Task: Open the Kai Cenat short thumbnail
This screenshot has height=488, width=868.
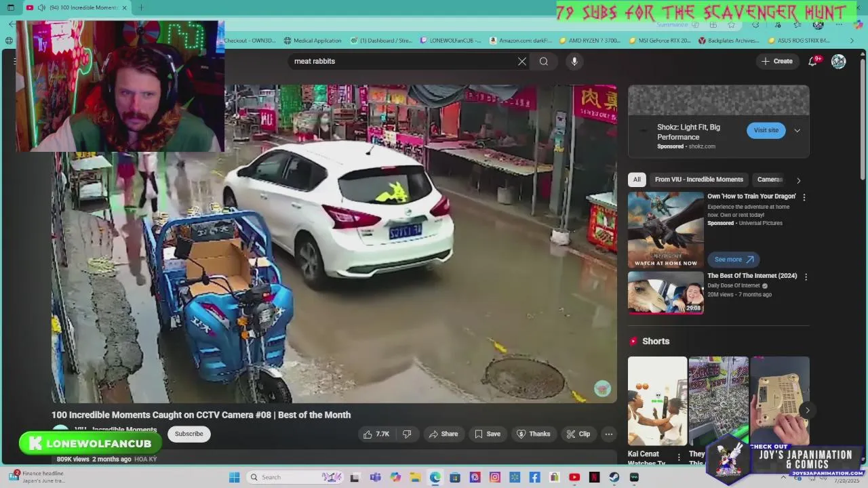Action: pyautogui.click(x=657, y=401)
